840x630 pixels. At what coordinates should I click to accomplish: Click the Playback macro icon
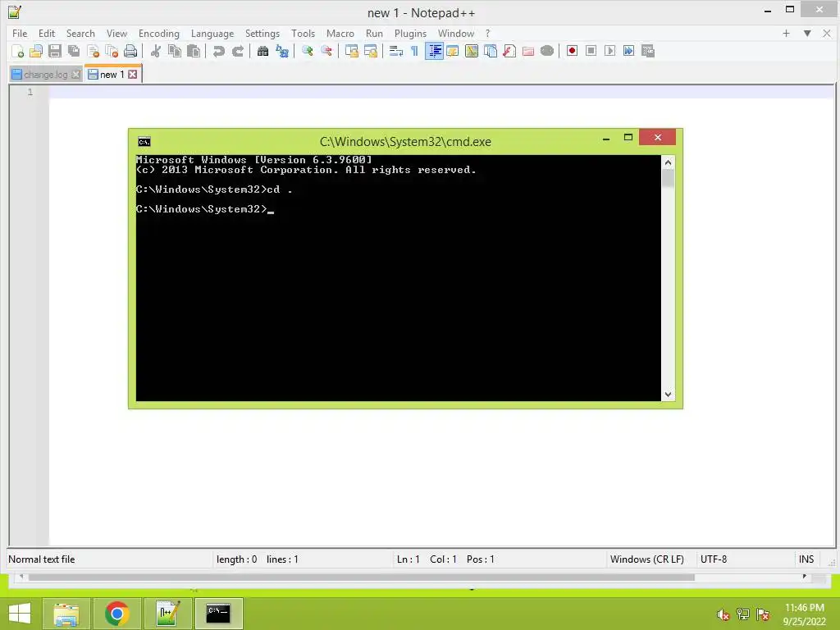click(x=609, y=51)
